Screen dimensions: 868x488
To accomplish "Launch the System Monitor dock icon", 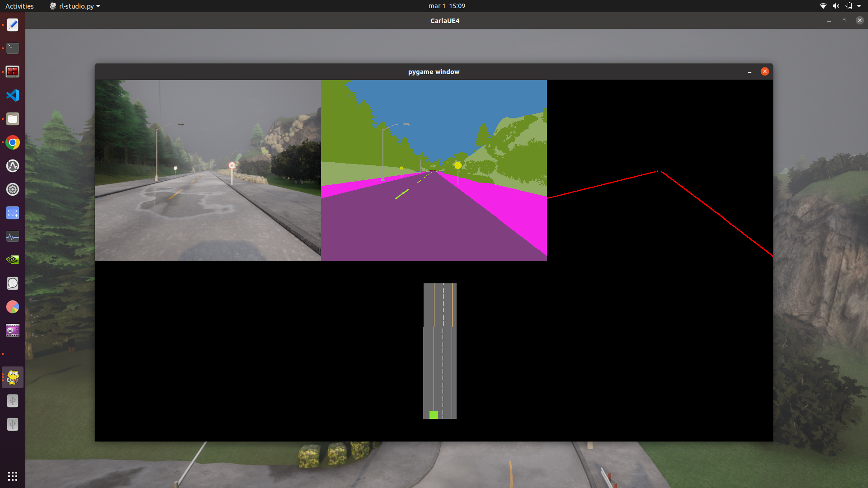I will point(13,236).
